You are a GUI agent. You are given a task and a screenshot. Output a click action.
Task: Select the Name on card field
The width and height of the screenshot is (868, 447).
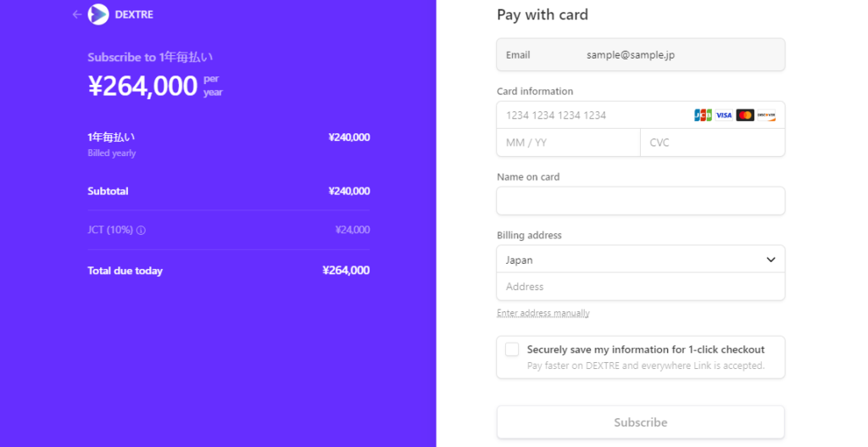(640, 201)
